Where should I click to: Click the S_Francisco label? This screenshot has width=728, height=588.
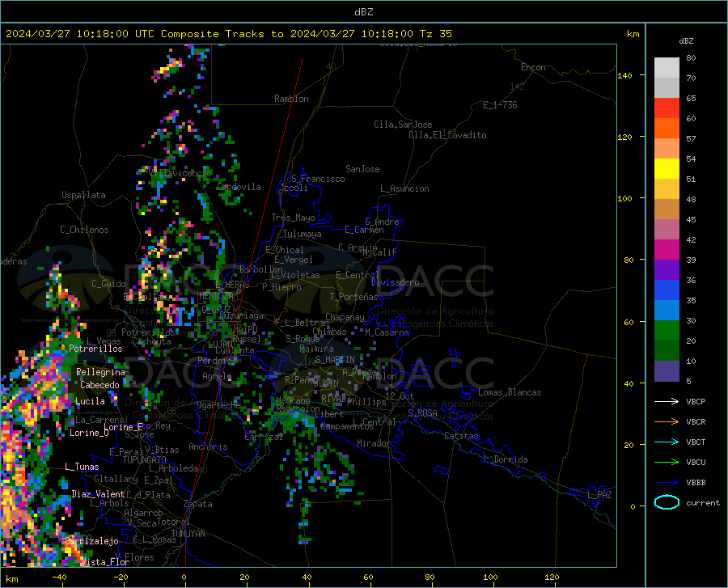[318, 179]
